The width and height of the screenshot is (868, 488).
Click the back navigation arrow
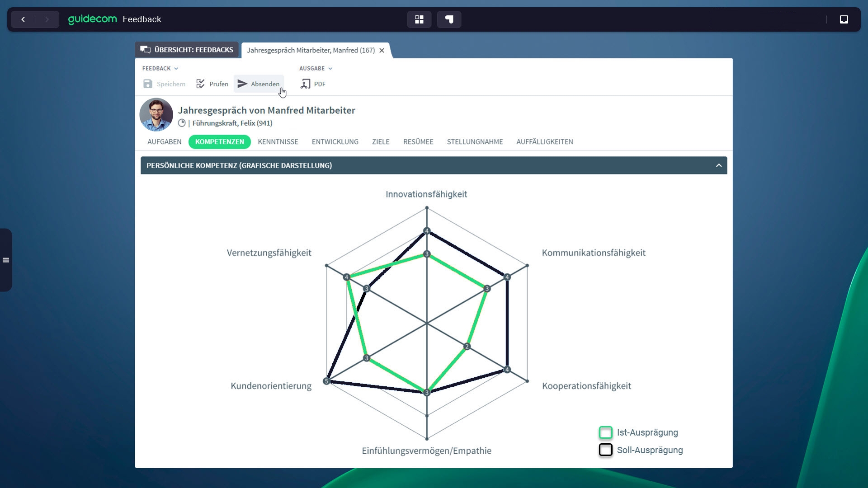[23, 19]
